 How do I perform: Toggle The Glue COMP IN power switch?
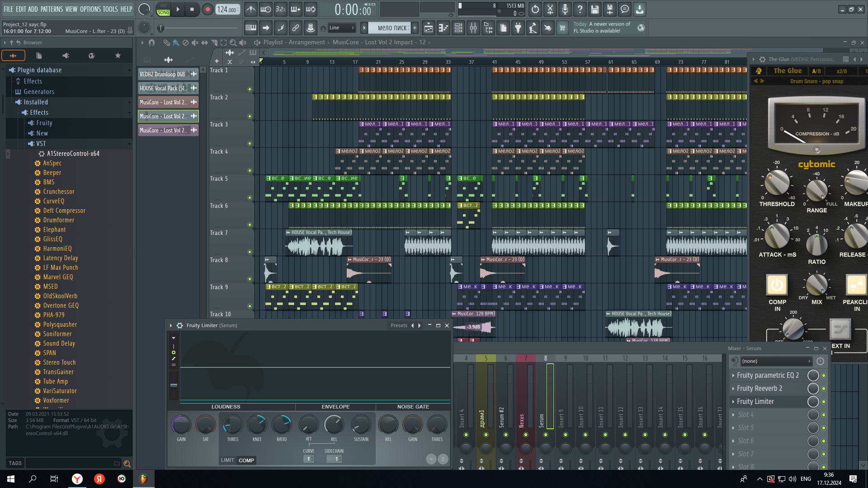(x=777, y=285)
